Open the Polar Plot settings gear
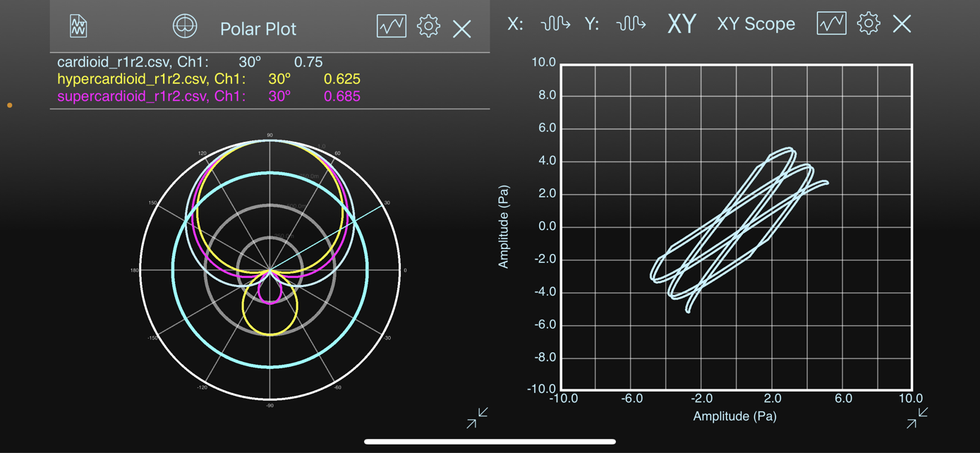 tap(428, 25)
